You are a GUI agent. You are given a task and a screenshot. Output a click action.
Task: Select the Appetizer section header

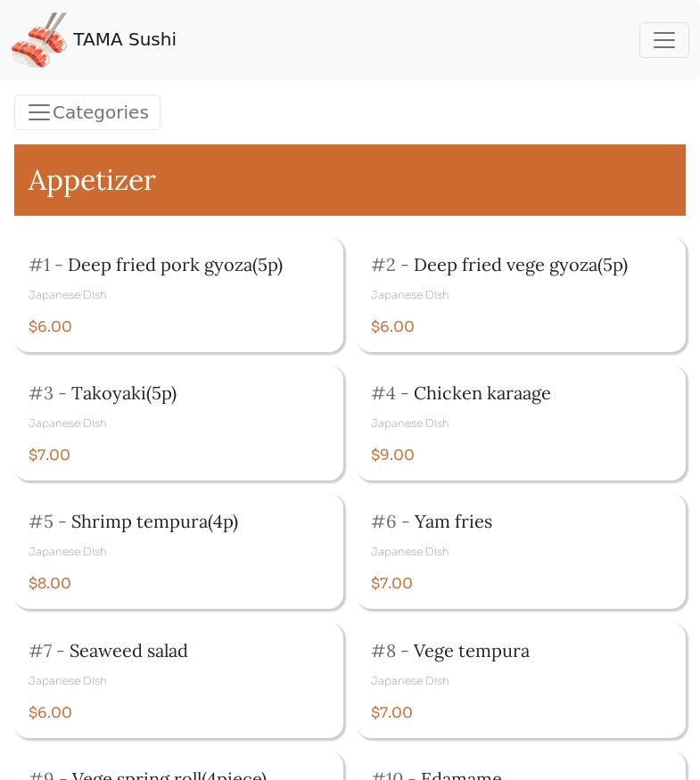pos(350,180)
